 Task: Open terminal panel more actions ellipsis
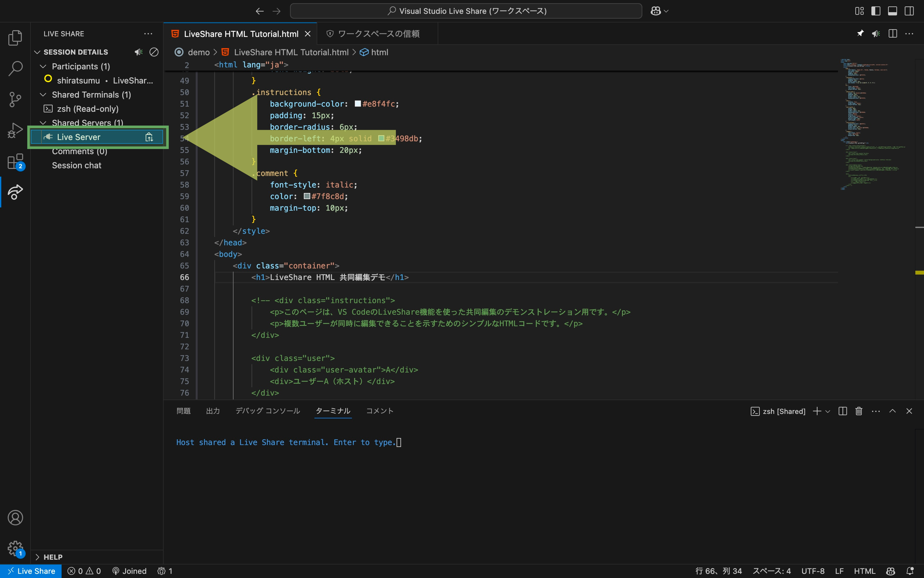click(876, 411)
